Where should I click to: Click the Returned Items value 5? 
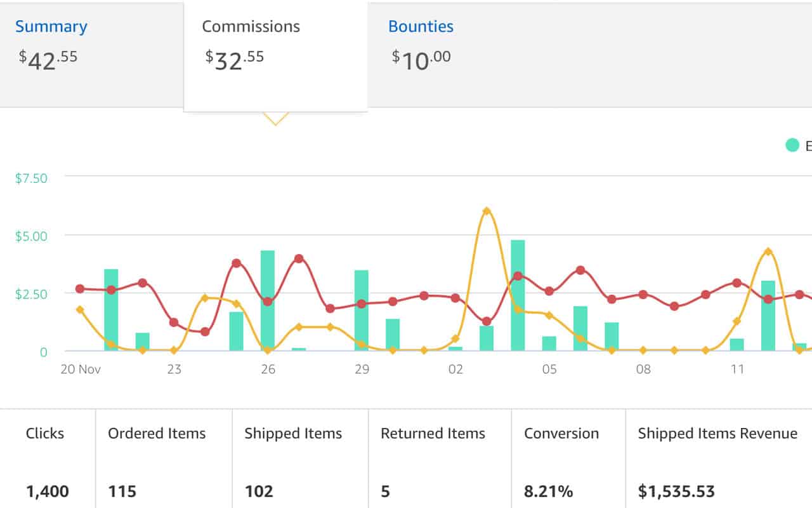point(384,491)
